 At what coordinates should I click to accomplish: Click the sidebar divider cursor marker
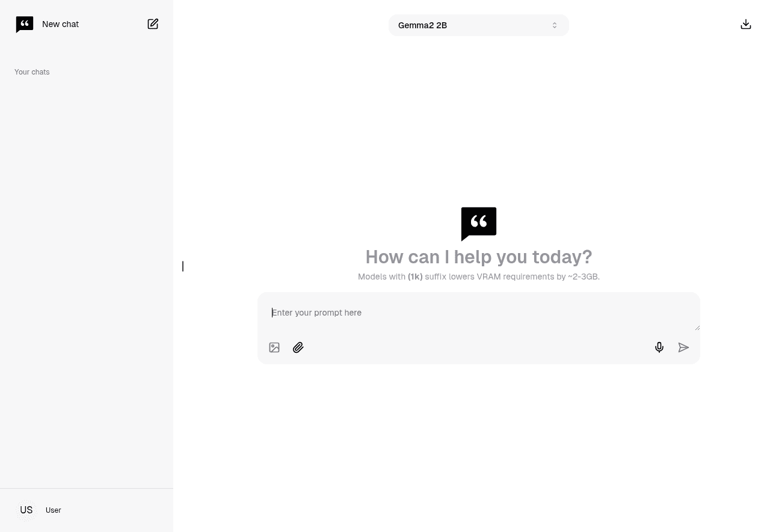click(183, 266)
